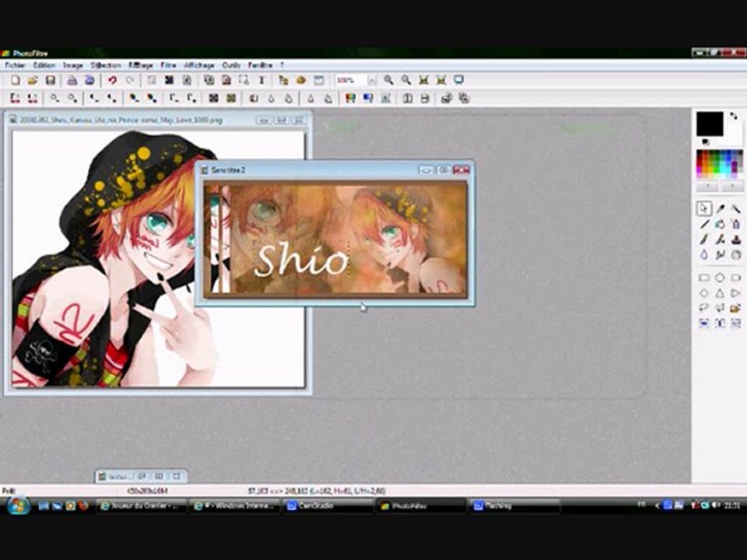Screen dimensions: 747x560
Task: Choose the Lasso selection shape
Action: point(704,308)
